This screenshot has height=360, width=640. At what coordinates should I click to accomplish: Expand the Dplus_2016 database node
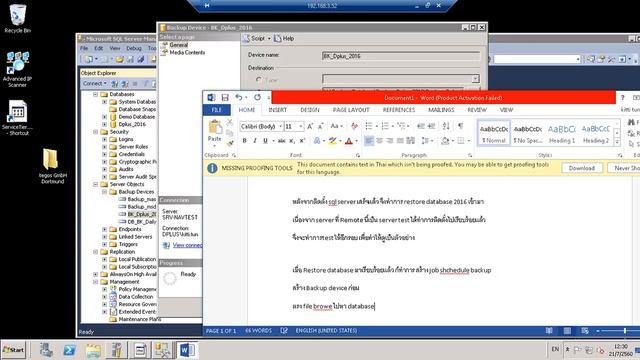(x=104, y=124)
